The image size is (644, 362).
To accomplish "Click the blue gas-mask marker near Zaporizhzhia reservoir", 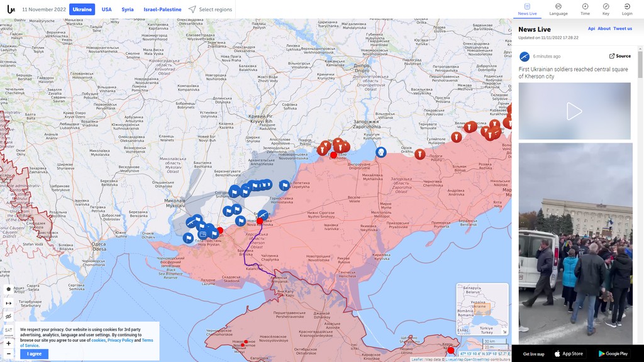I will coord(380,153).
